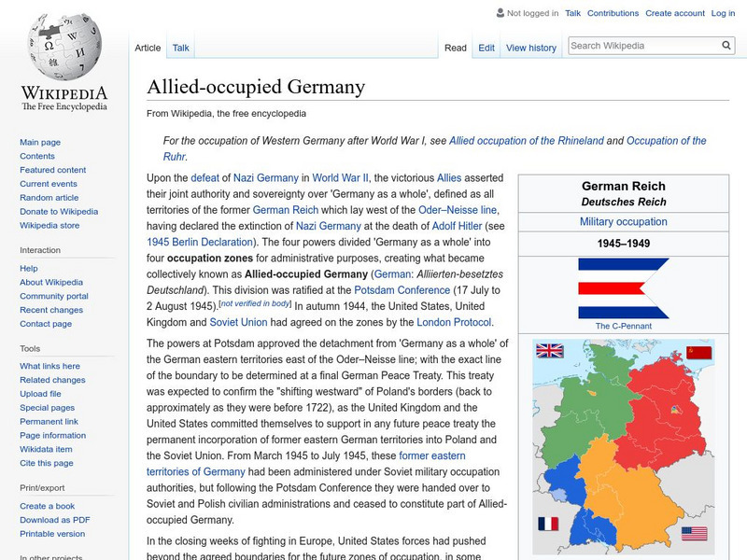Open 'Military occupation' link in infobox
747x560 pixels.
pos(624,221)
